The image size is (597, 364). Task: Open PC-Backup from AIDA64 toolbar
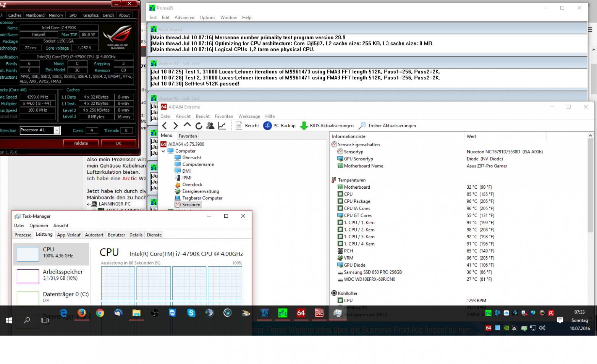point(279,126)
